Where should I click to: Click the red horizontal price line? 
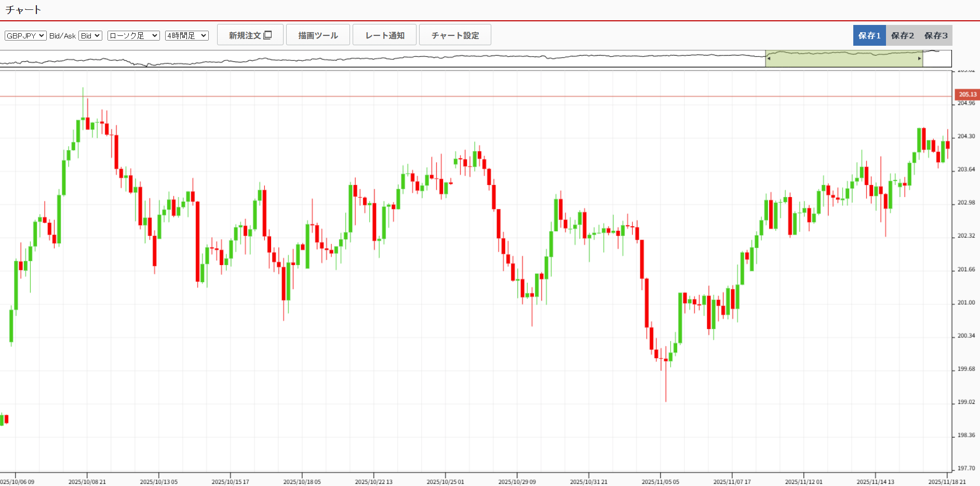467,96
